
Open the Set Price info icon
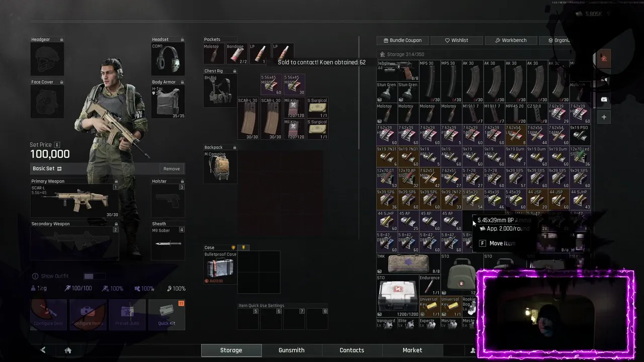click(x=57, y=145)
